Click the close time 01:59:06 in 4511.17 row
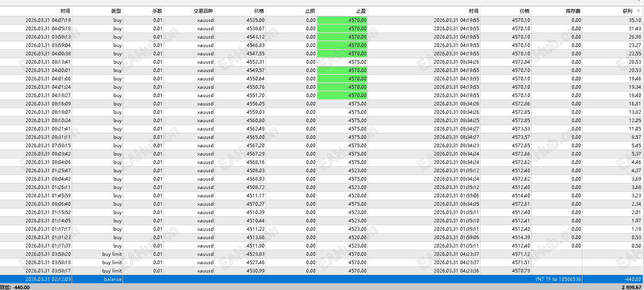The image size is (644, 290). click(457, 196)
